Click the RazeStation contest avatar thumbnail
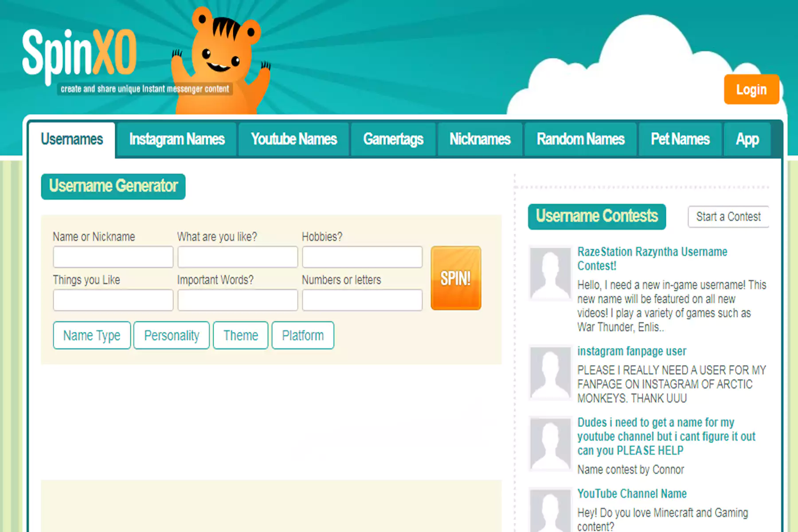 (550, 273)
